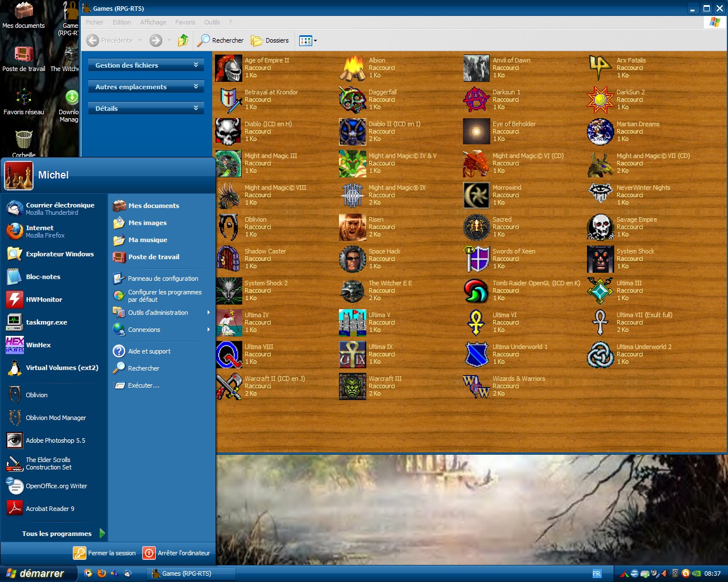Select the Arx Fatalis shortcut icon
Viewport: 728px width, 582px height.
[x=601, y=68]
